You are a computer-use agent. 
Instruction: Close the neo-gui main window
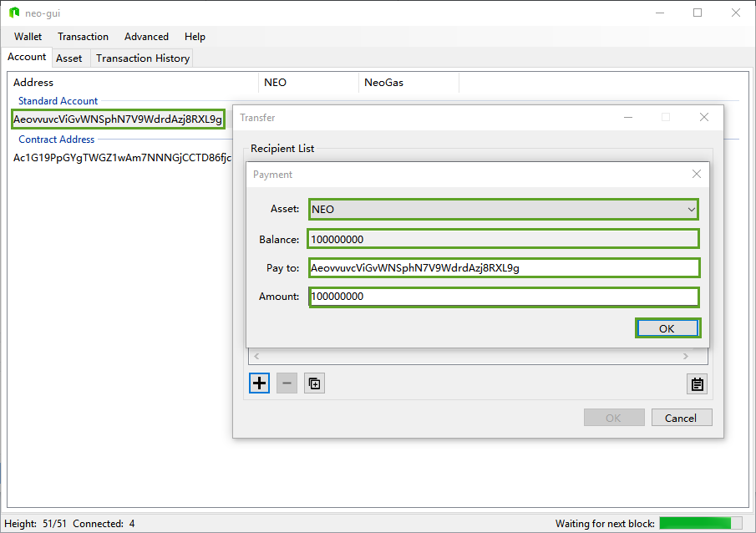[736, 13]
